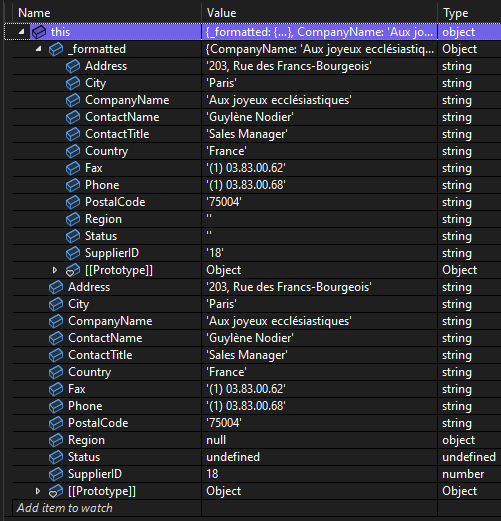Click the icon next to nested SupplierID
The width and height of the screenshot is (501, 521).
pos(73,253)
